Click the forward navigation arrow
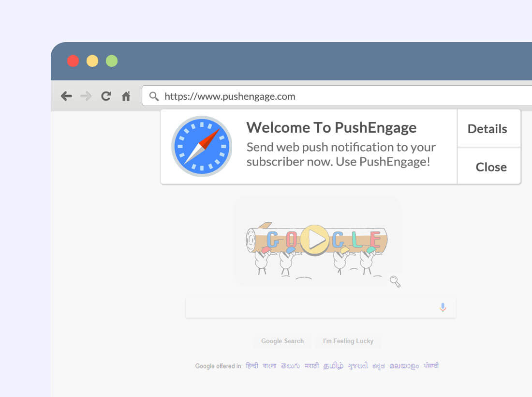 86,96
